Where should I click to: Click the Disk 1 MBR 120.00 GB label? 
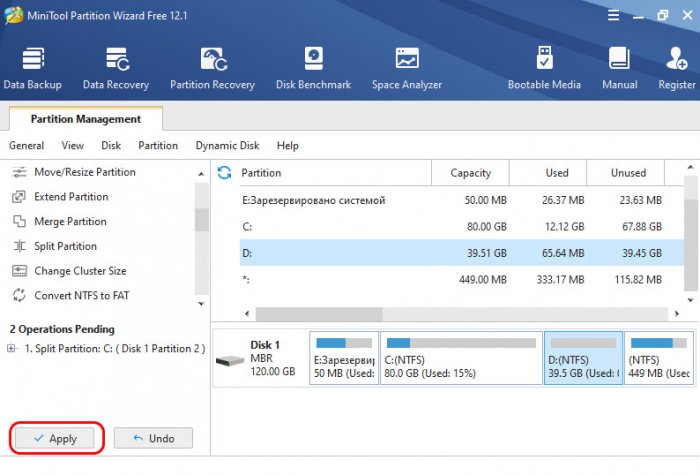(272, 358)
